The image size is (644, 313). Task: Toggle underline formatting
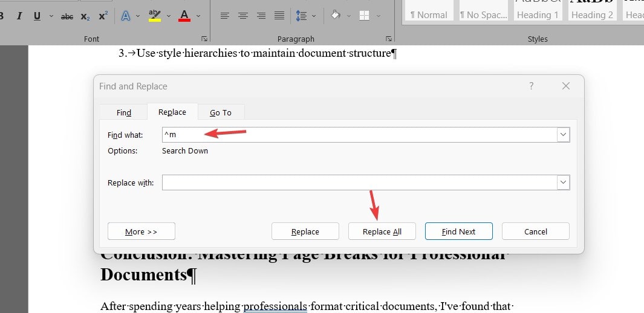37,16
